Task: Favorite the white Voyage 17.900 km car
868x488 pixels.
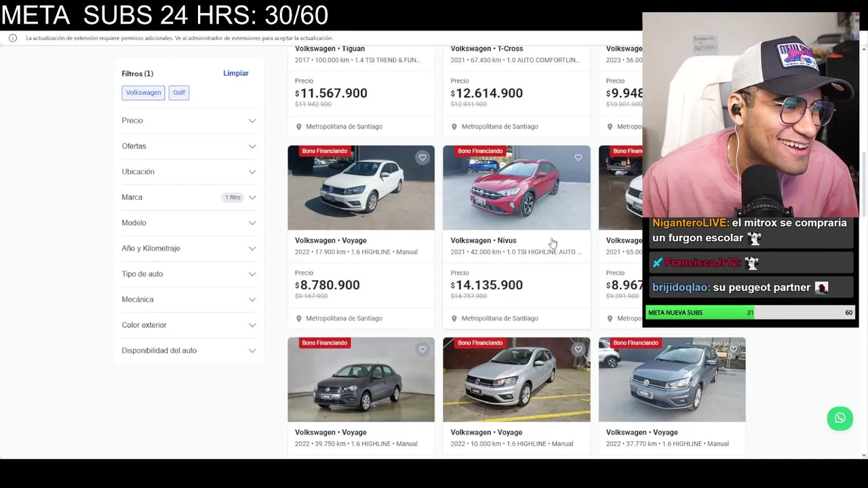Action: (x=422, y=157)
